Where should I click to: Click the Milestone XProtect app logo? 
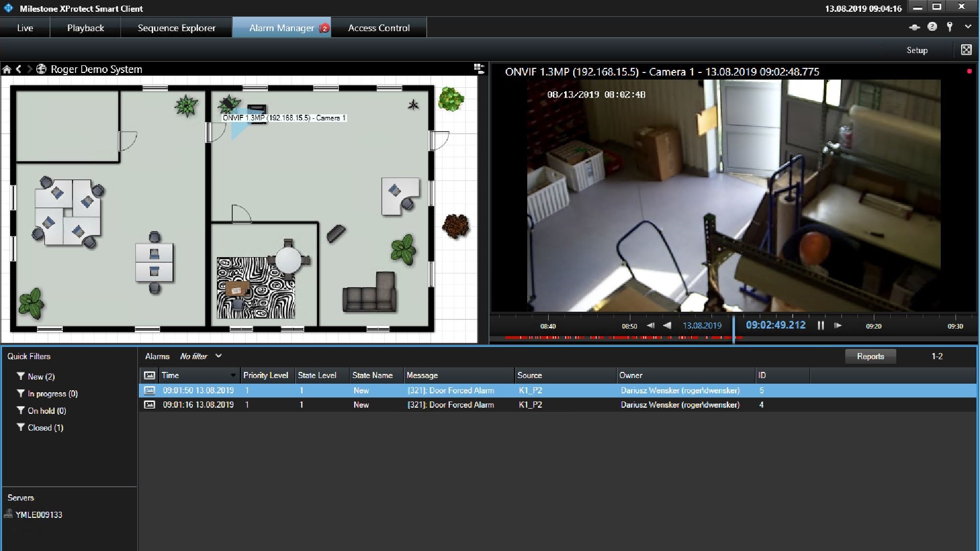pyautogui.click(x=8, y=8)
